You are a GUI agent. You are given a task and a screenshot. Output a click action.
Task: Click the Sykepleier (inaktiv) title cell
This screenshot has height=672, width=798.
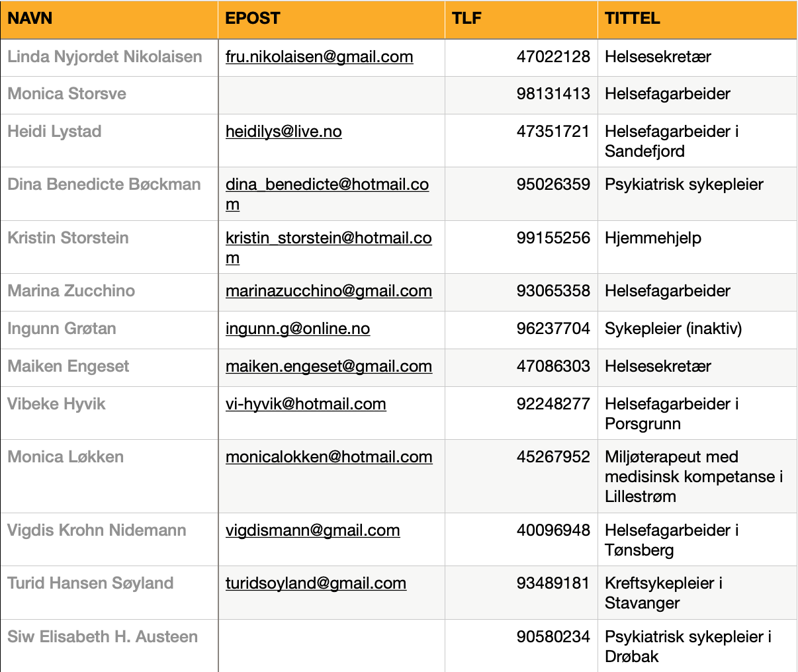(673, 329)
